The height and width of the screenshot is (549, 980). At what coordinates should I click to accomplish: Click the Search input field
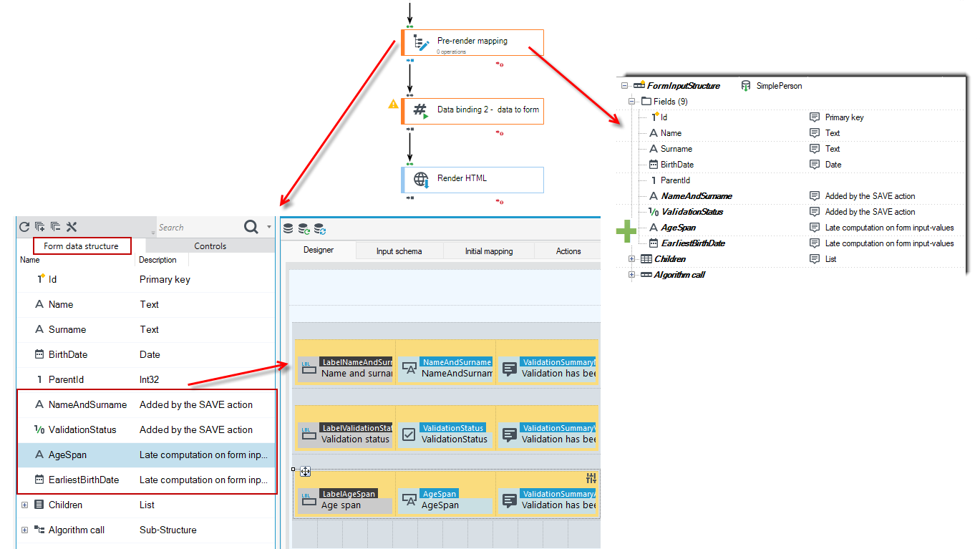click(198, 228)
